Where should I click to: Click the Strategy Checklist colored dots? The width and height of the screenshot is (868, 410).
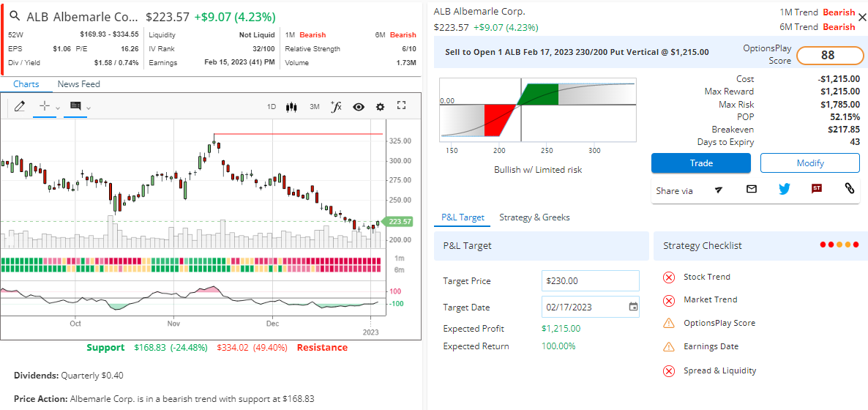pos(839,245)
